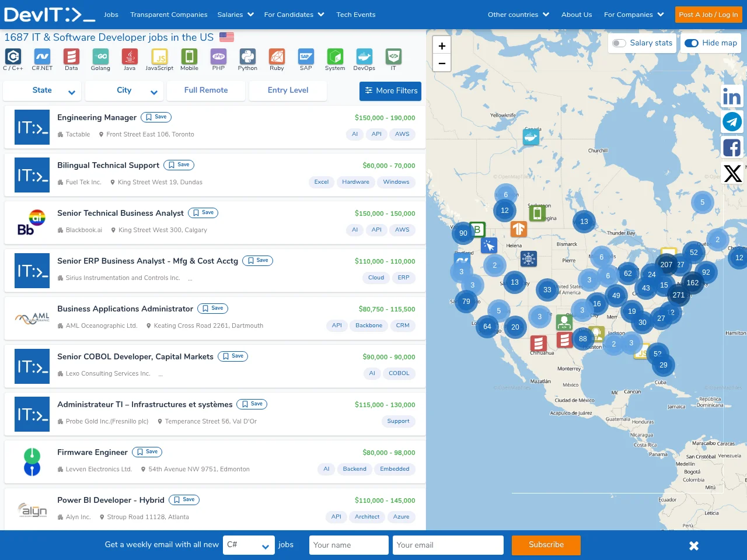Close the weekly email subscription bar

point(694,545)
